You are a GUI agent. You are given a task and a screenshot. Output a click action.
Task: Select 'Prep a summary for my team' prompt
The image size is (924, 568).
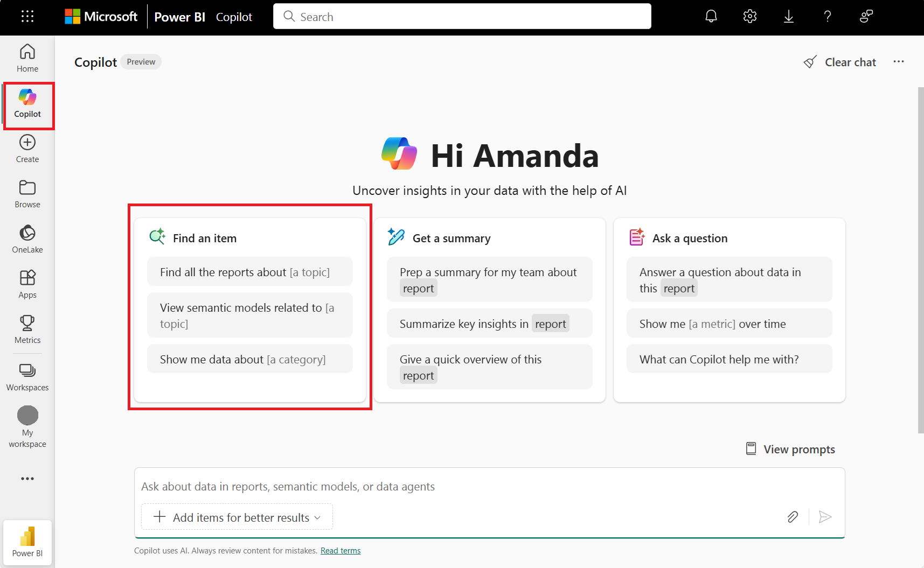pos(490,280)
